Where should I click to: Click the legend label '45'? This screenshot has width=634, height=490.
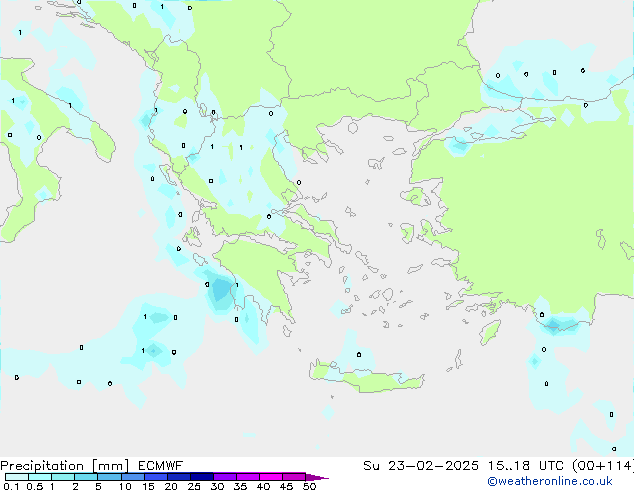click(286, 486)
